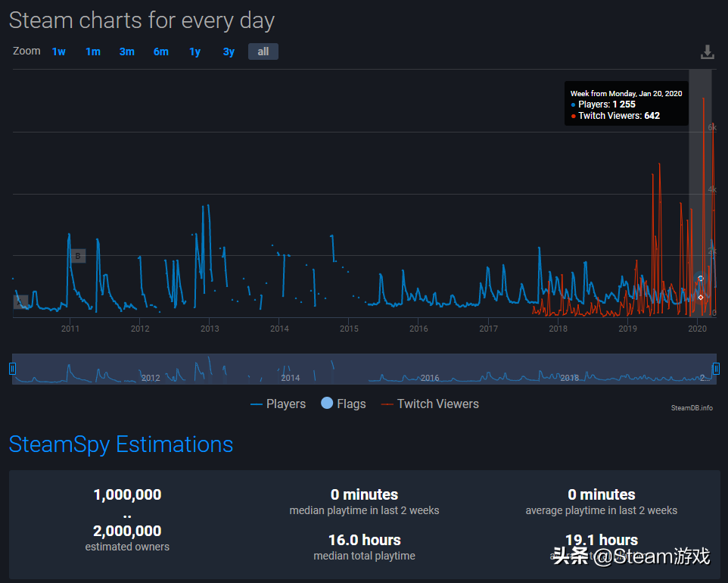Toggle the Players series in the legend
728x583 pixels.
click(x=278, y=404)
